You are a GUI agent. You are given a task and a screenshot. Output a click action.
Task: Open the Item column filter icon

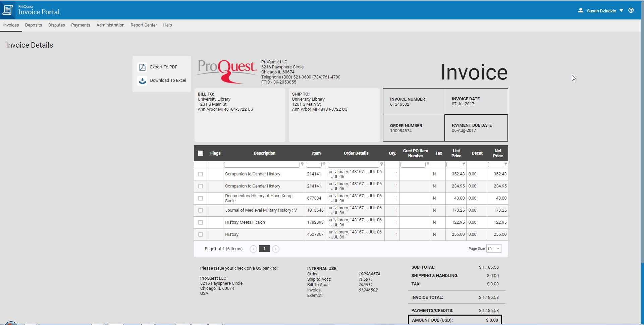pyautogui.click(x=324, y=164)
